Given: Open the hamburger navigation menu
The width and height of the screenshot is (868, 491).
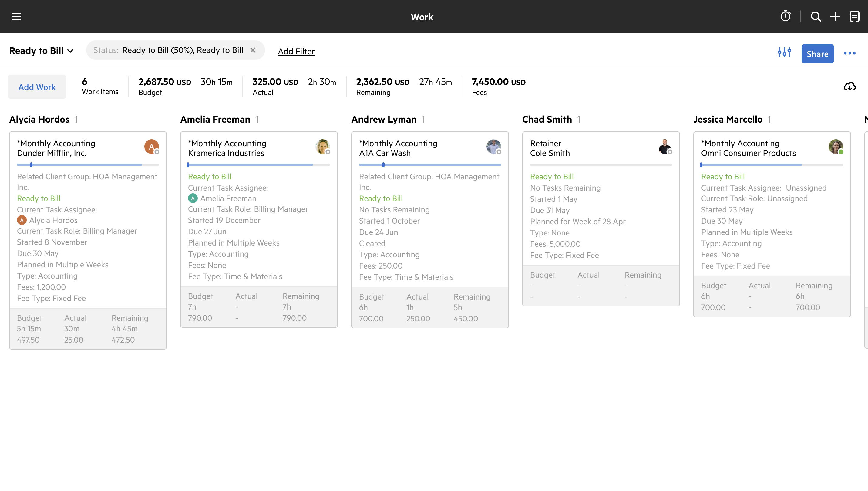Looking at the screenshot, I should pyautogui.click(x=16, y=16).
